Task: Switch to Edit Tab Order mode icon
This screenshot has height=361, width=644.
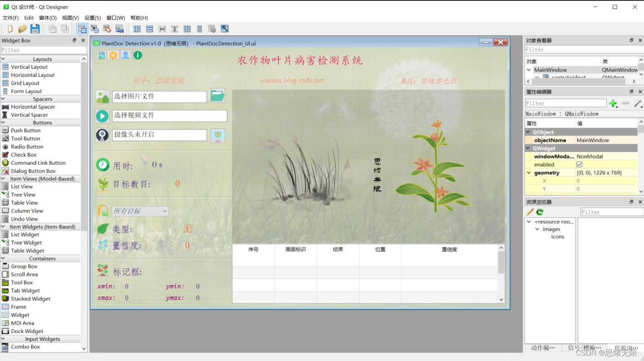Action: 120,29
